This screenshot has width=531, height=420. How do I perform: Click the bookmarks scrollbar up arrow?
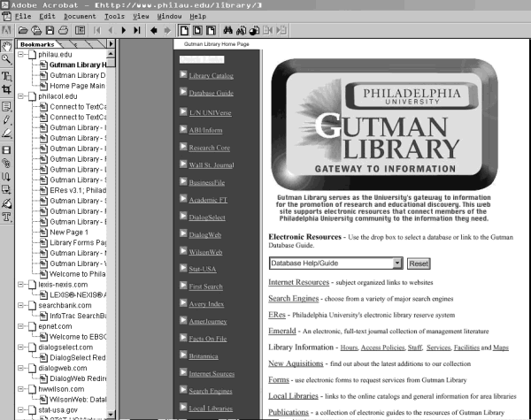(111, 54)
